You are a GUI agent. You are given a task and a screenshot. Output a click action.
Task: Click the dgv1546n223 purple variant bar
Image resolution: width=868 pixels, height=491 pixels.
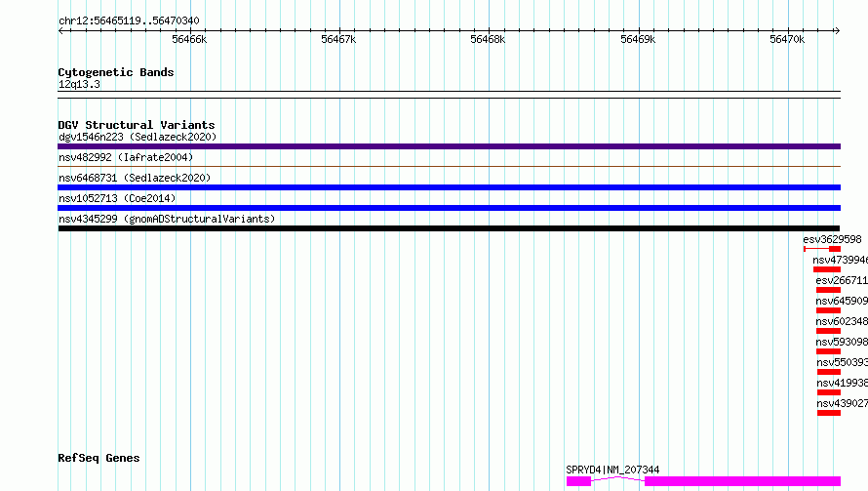[x=449, y=146]
